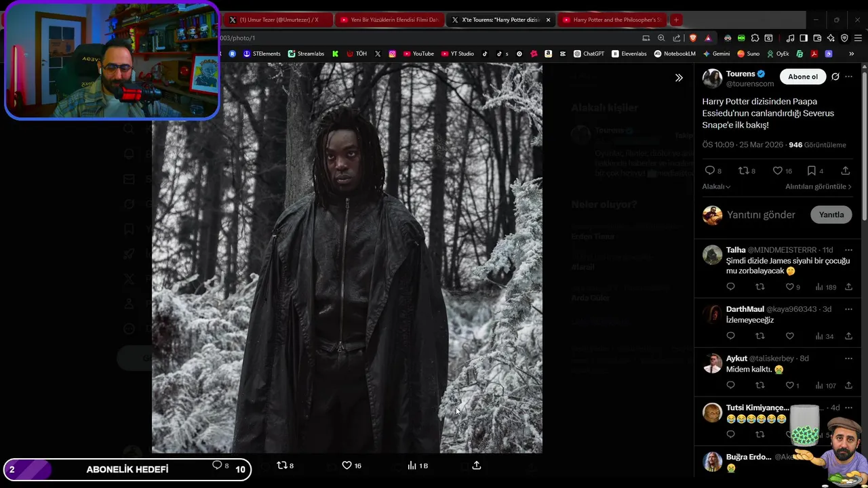Open Aykut username link
The image size is (868, 488).
click(x=736, y=359)
